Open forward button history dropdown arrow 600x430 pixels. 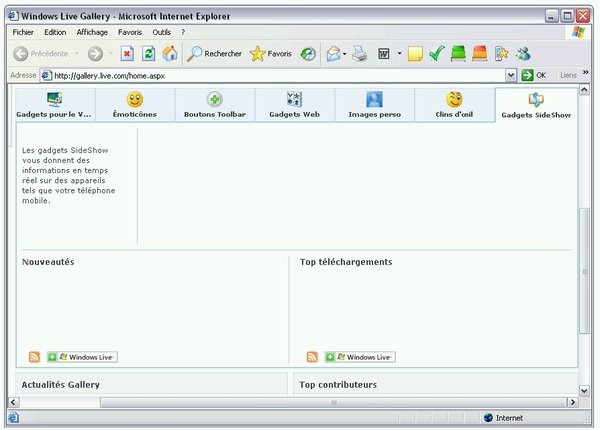point(111,54)
